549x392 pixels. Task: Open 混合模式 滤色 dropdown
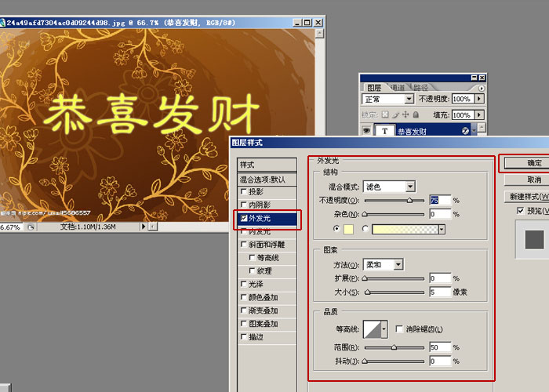pos(411,187)
